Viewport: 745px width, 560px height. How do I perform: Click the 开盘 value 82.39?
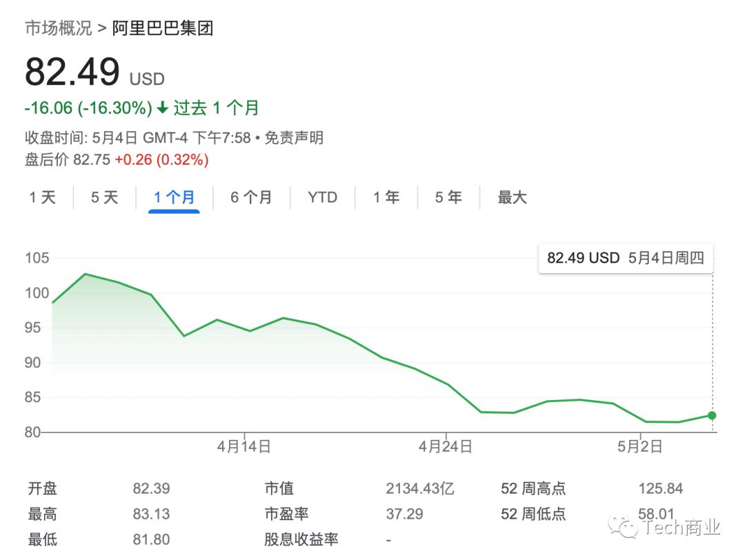151,488
